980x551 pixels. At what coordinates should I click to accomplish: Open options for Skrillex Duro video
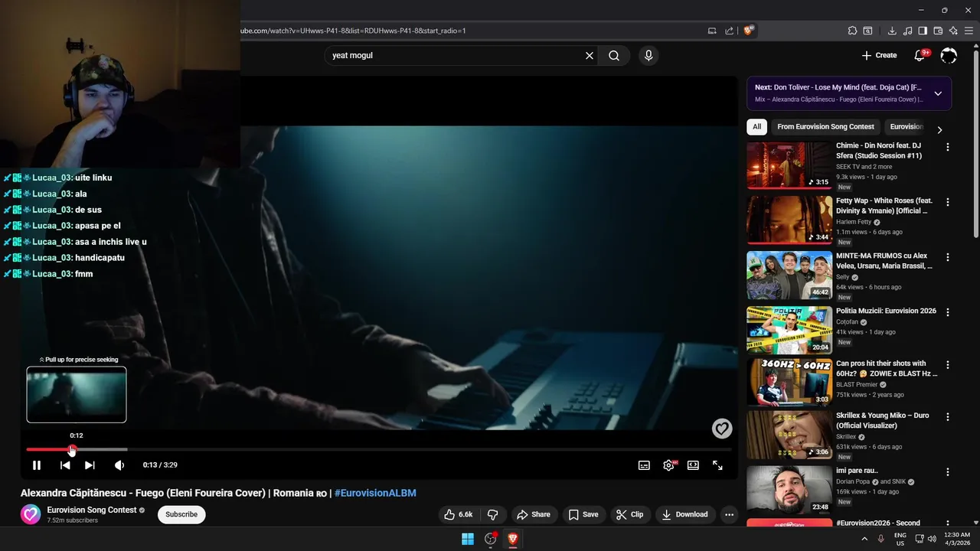point(948,417)
